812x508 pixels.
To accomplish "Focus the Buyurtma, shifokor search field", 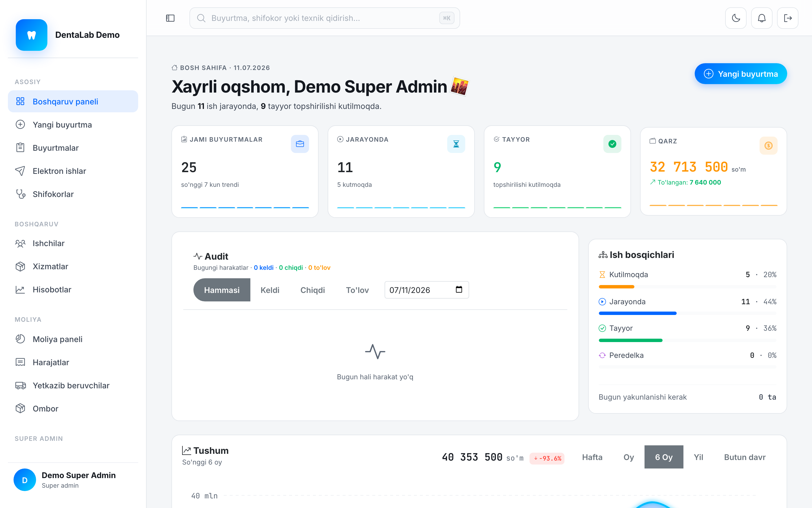I will [325, 18].
